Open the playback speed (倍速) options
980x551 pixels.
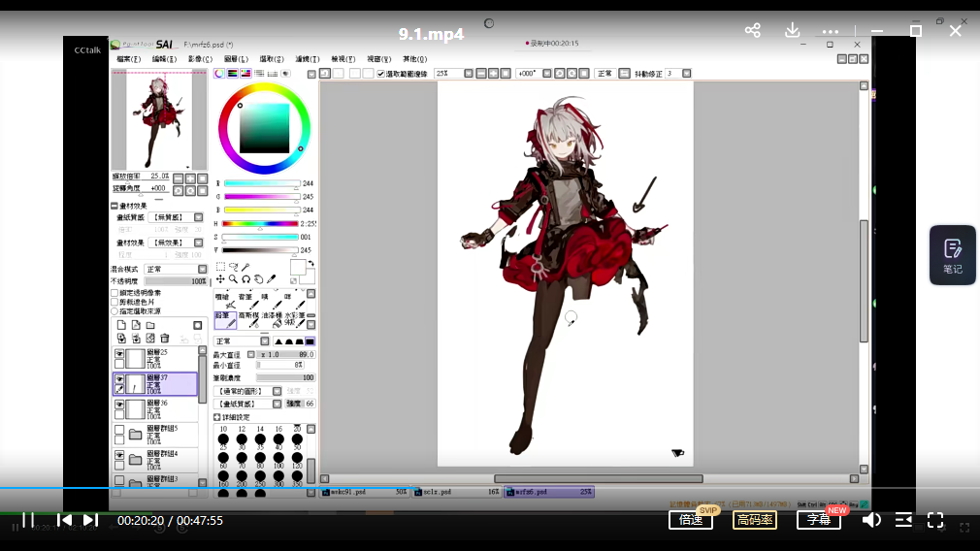click(691, 520)
